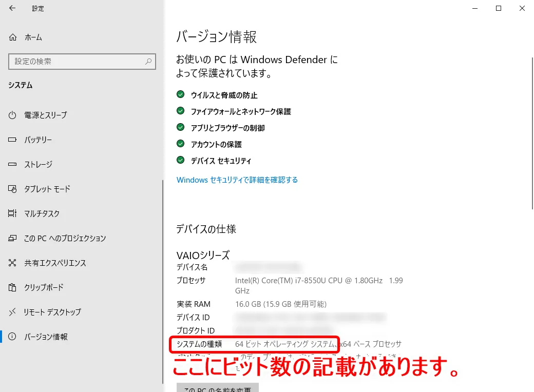The height and width of the screenshot is (392, 534).
Task: Click the 共有エクスペリエンス icon
Action: [x=12, y=263]
